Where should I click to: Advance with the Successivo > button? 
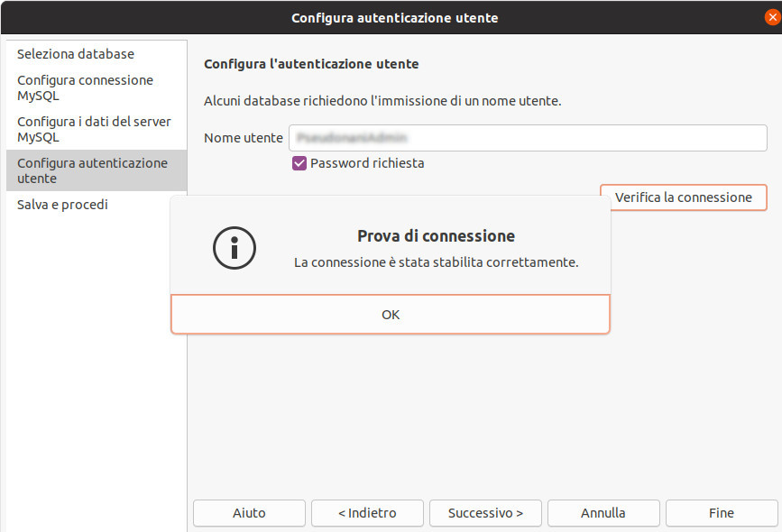[485, 513]
